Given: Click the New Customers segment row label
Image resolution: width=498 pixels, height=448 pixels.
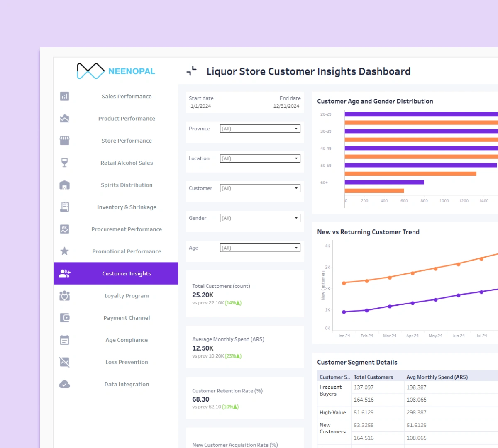Looking at the screenshot, I should pos(332,428).
